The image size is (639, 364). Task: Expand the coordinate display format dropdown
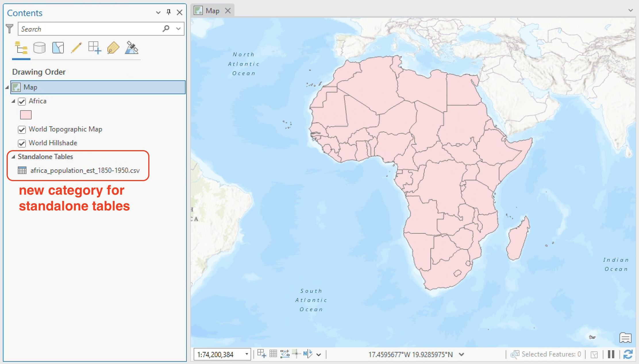click(461, 354)
